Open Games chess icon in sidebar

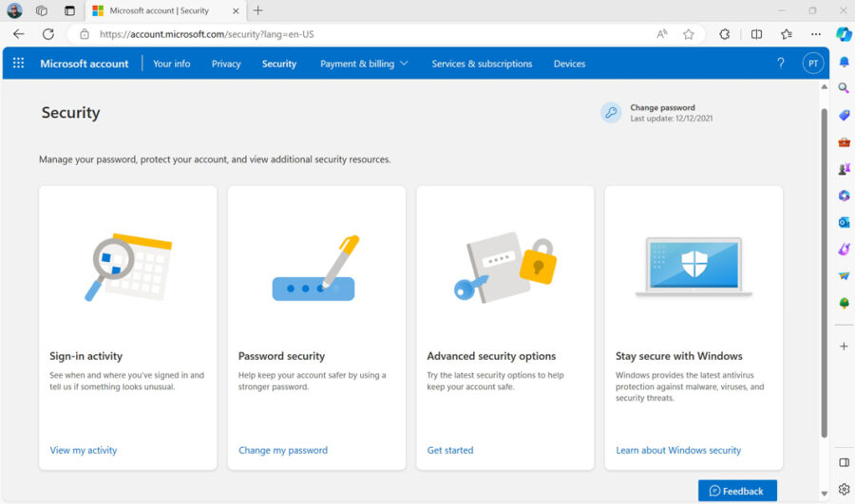(844, 169)
